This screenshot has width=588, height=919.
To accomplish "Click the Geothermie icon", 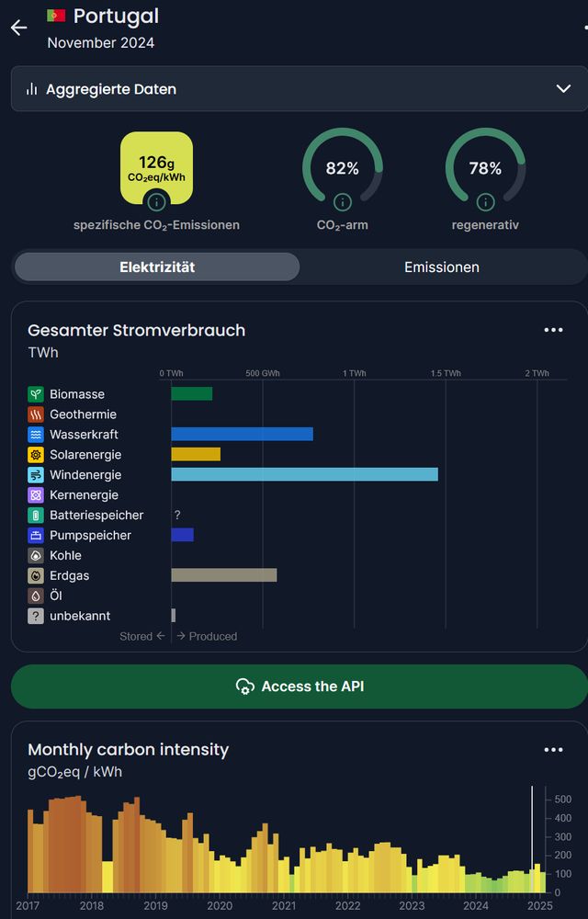I will click(x=36, y=414).
